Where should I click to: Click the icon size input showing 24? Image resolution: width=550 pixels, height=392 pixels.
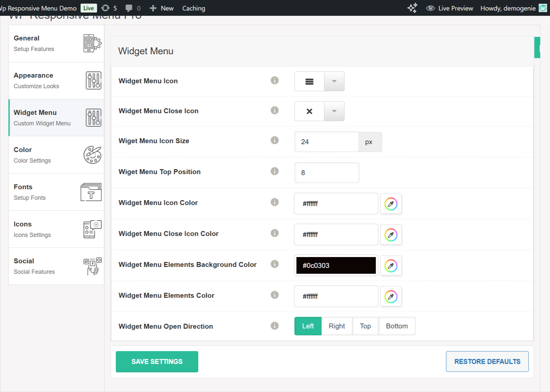tap(327, 142)
